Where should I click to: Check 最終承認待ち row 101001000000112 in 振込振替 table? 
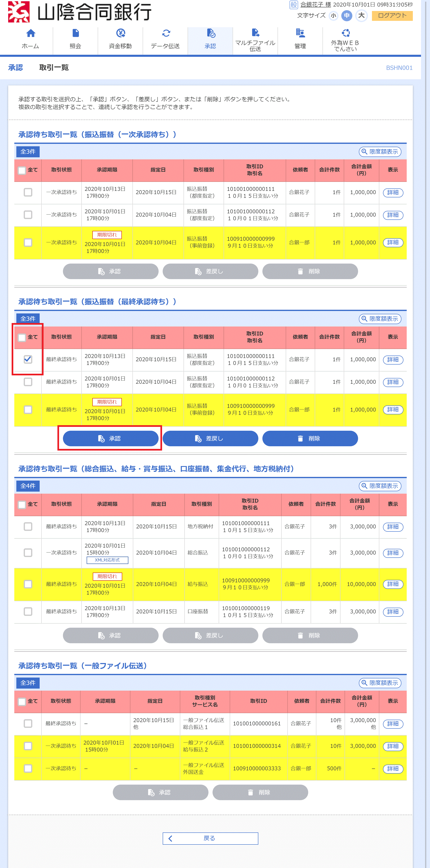28,382
